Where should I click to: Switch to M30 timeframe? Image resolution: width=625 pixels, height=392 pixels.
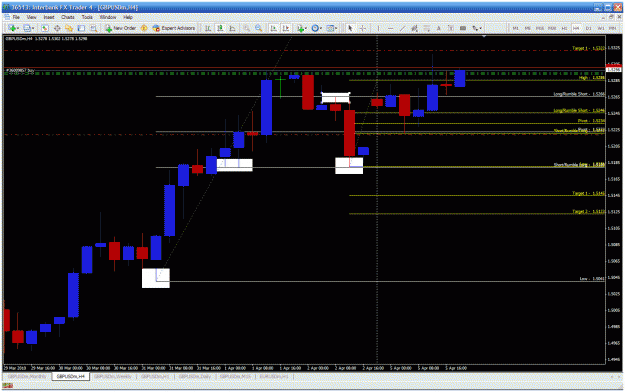[552, 28]
